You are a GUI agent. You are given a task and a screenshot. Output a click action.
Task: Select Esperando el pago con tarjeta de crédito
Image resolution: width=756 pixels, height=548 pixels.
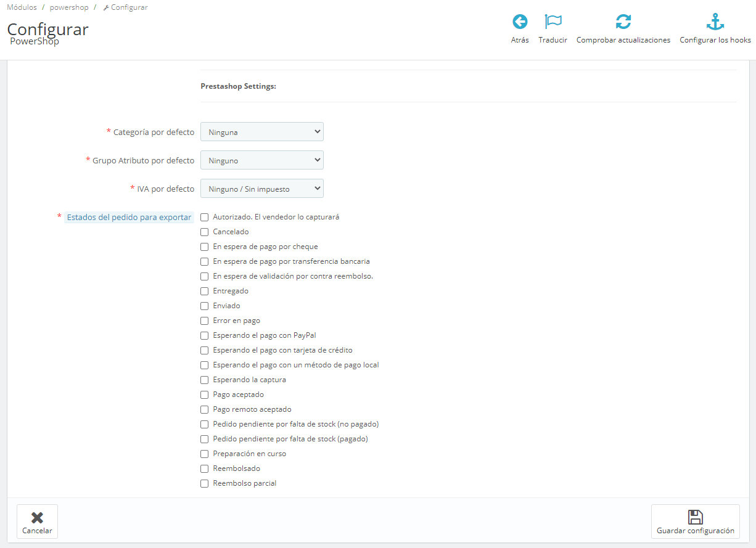(x=205, y=350)
